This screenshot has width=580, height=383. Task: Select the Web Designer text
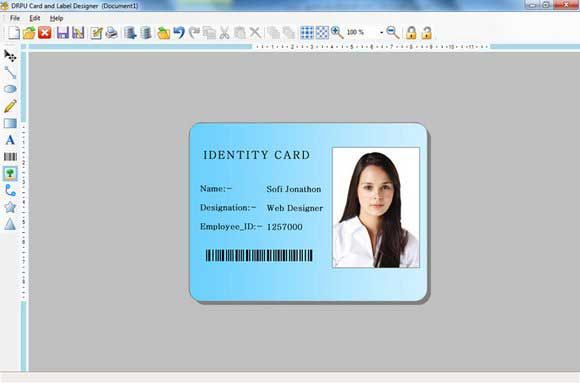pos(295,208)
